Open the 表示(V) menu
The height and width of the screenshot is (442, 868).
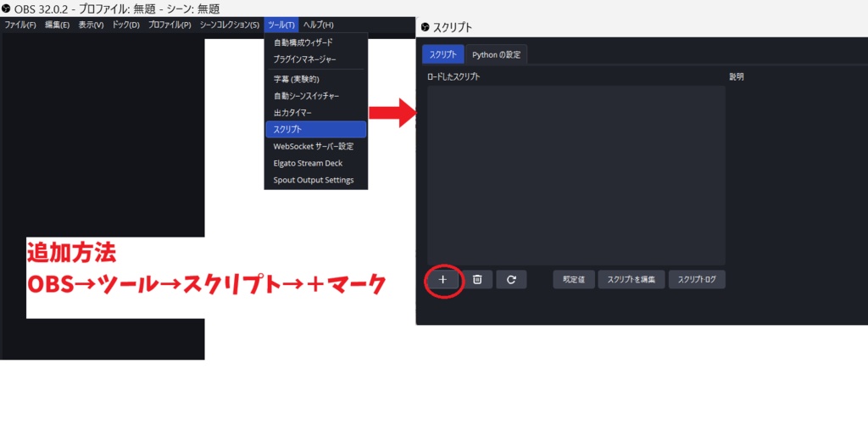(91, 25)
